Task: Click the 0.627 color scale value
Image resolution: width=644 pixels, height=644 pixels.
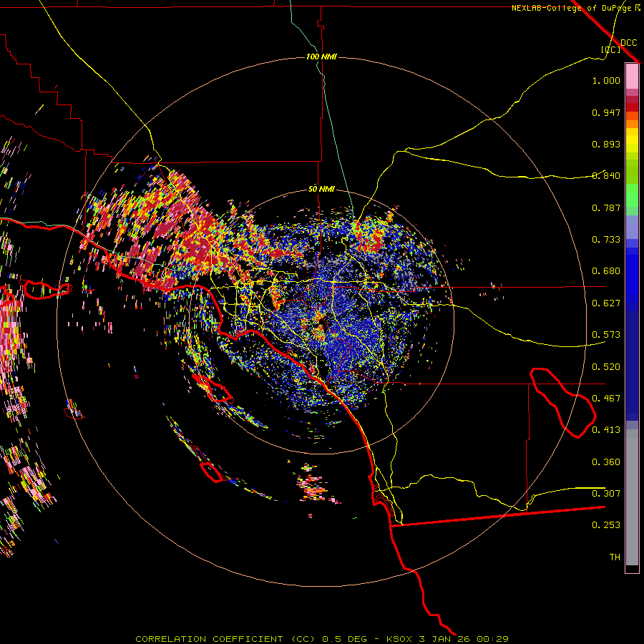Action: pyautogui.click(x=606, y=303)
